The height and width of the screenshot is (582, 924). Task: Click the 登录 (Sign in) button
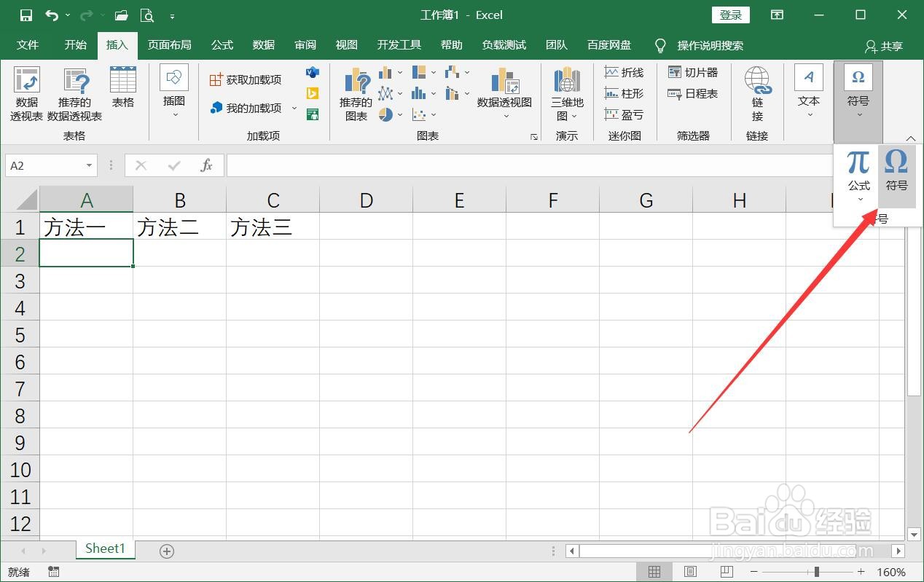[729, 15]
